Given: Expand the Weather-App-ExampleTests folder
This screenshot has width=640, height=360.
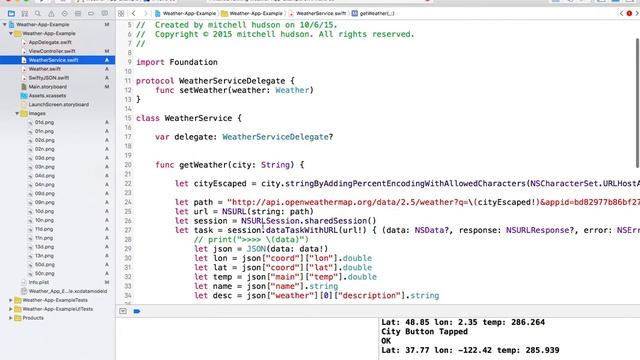Looking at the screenshot, I should (11, 300).
